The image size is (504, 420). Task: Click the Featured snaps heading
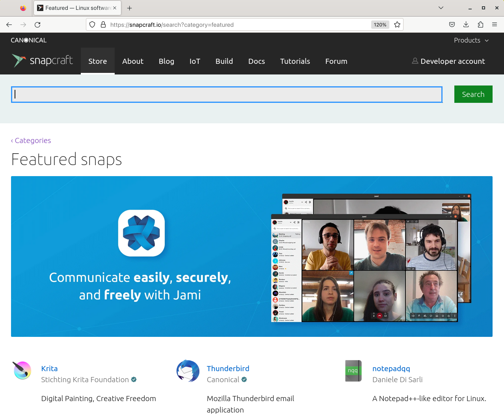coord(66,159)
